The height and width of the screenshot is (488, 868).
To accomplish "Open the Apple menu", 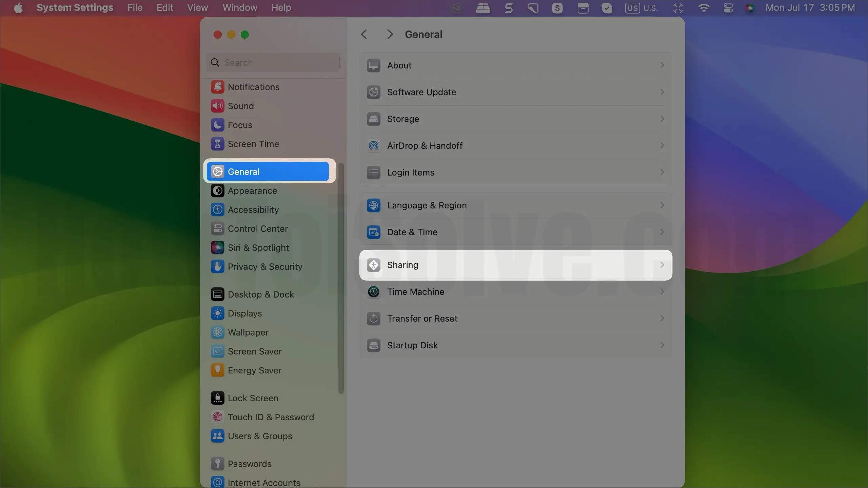I will [18, 7].
